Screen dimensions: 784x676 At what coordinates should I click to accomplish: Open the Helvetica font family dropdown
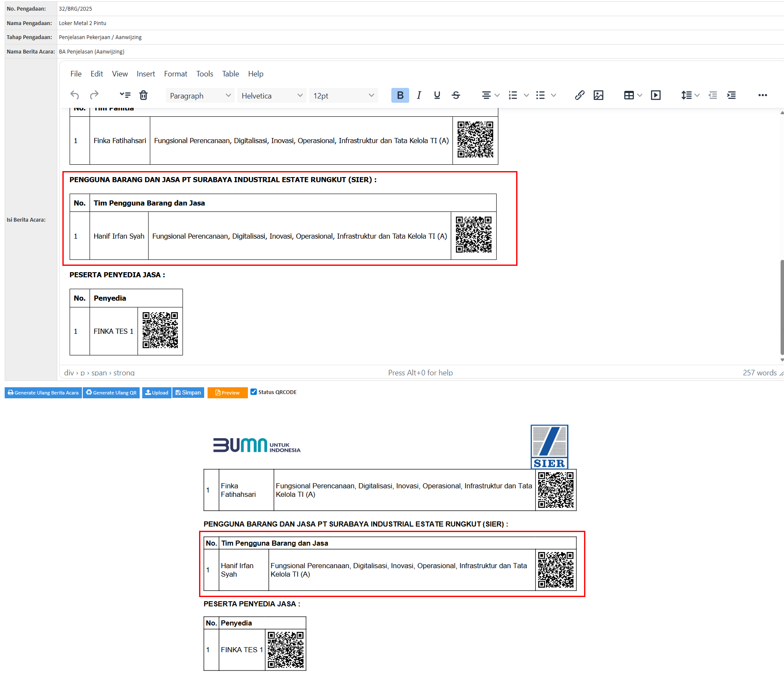pos(272,96)
